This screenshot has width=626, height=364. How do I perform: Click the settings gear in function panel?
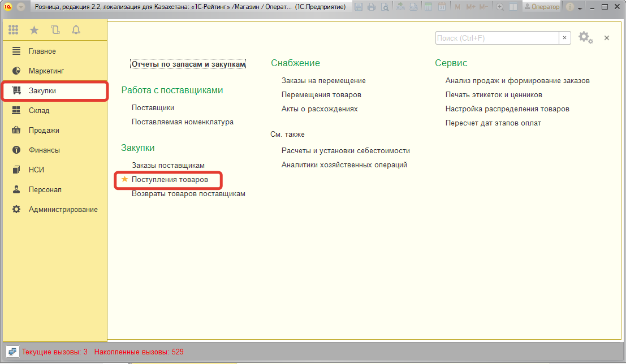pyautogui.click(x=585, y=38)
